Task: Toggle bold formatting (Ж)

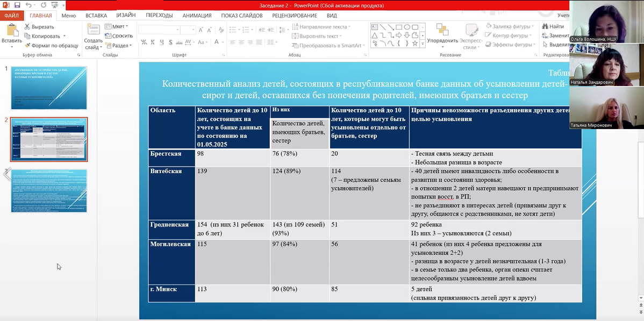Action: tap(144, 42)
